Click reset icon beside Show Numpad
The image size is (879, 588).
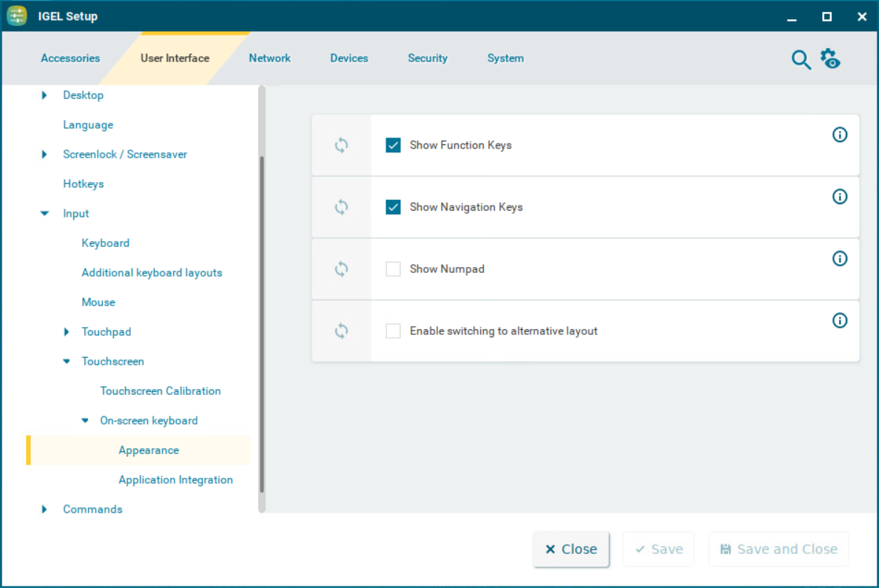pos(341,269)
